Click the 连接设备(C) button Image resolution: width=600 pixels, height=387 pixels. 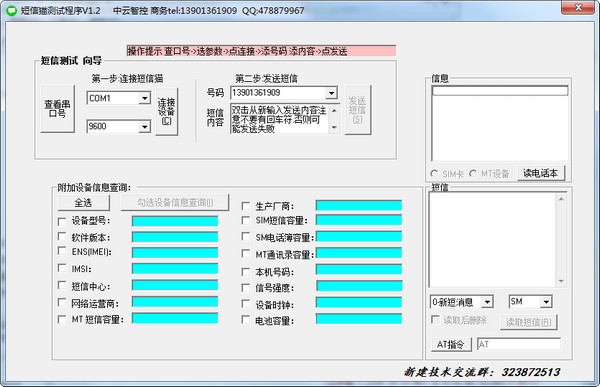tap(166, 111)
